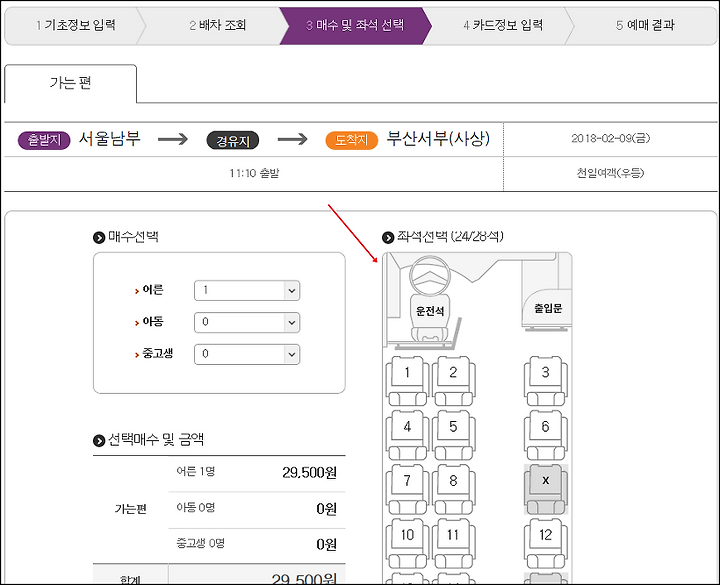The width and height of the screenshot is (720, 585).
Task: Go to step 1 기초정보 입력
Action: (76, 25)
